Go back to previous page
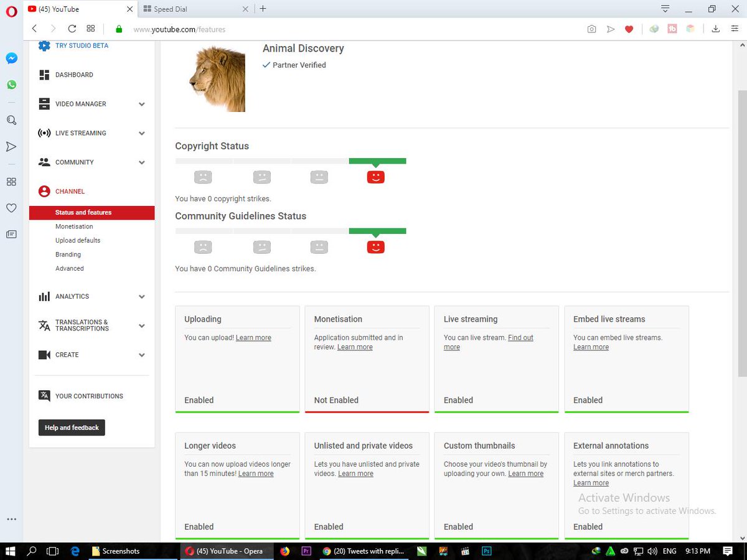Screen dimensions: 747x560 [34, 29]
